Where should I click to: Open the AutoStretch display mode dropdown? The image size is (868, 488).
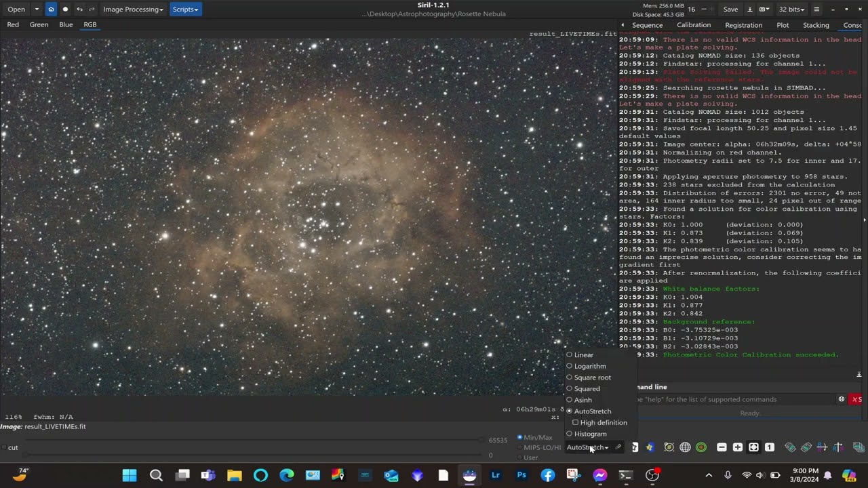(x=587, y=447)
